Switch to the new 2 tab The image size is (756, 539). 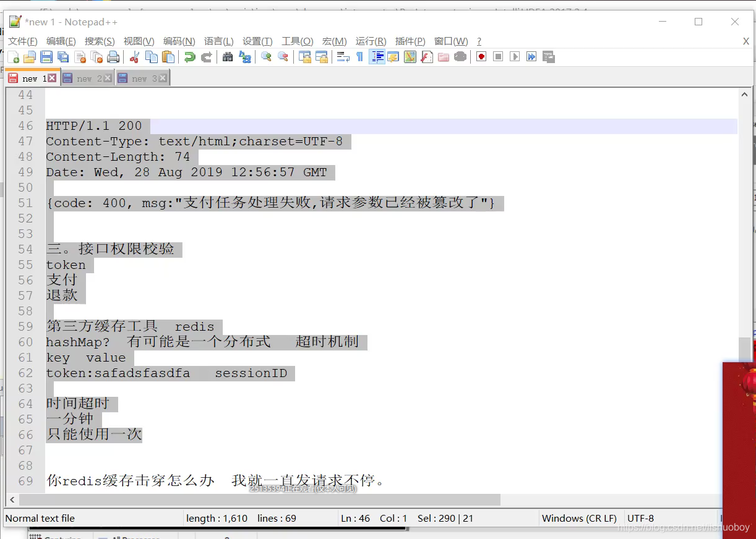pyautogui.click(x=87, y=78)
